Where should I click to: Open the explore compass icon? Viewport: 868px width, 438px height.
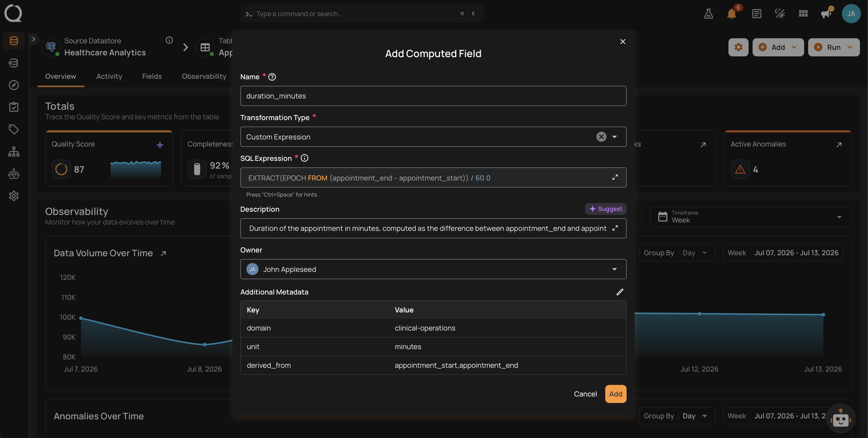[14, 85]
